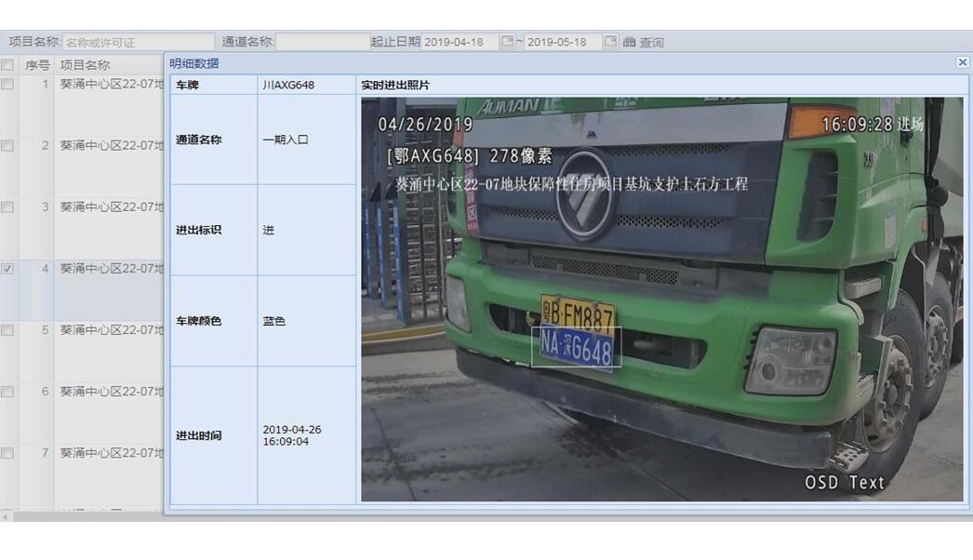Check the checkbox for row 1
Viewport: 973px width, 560px height.
(x=7, y=84)
